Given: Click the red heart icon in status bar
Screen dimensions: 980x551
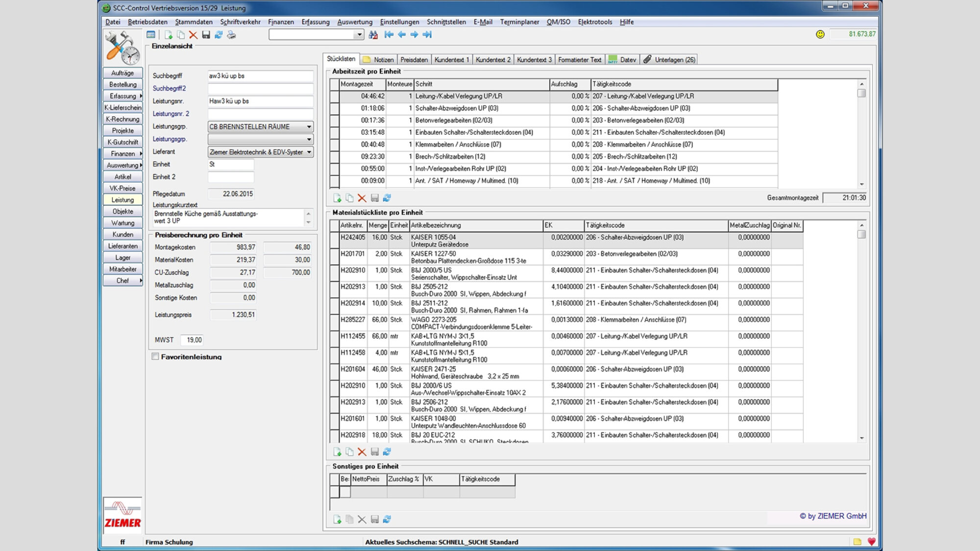Looking at the screenshot, I should pyautogui.click(x=871, y=542).
